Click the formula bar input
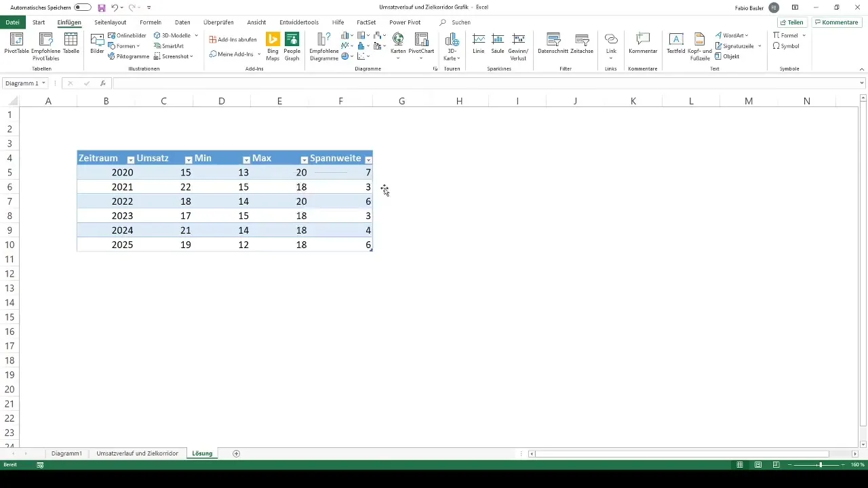This screenshot has width=868, height=488. click(x=485, y=83)
